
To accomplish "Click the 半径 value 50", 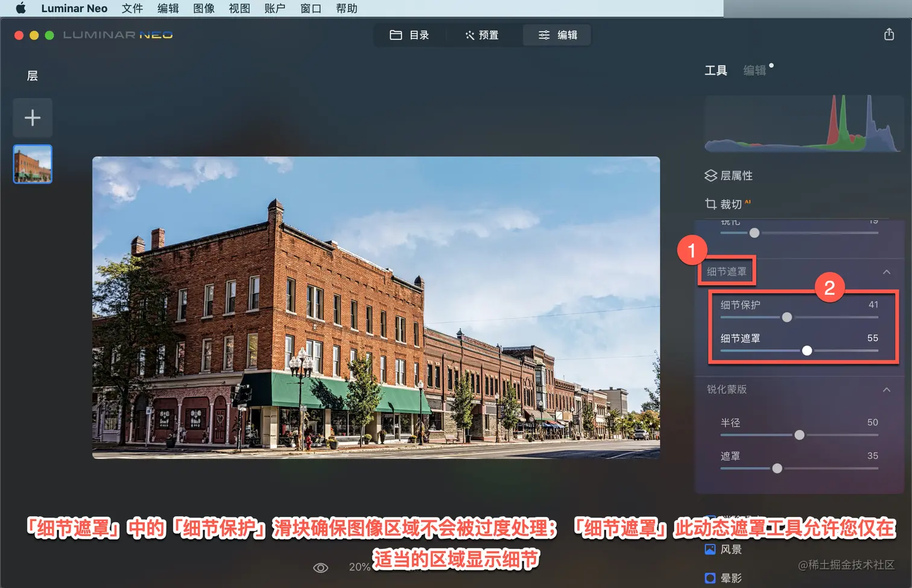I will (873, 423).
